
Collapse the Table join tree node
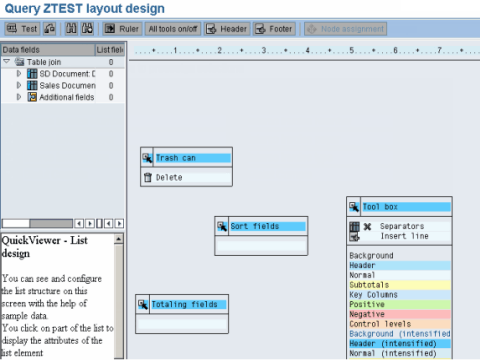(7, 62)
